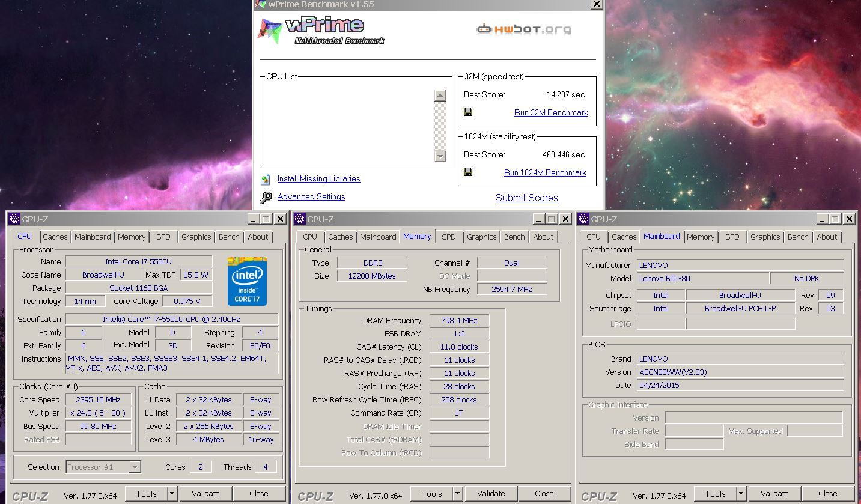861x504 pixels.
Task: Click Close button in Mainboard CPU-Z window
Action: click(827, 494)
